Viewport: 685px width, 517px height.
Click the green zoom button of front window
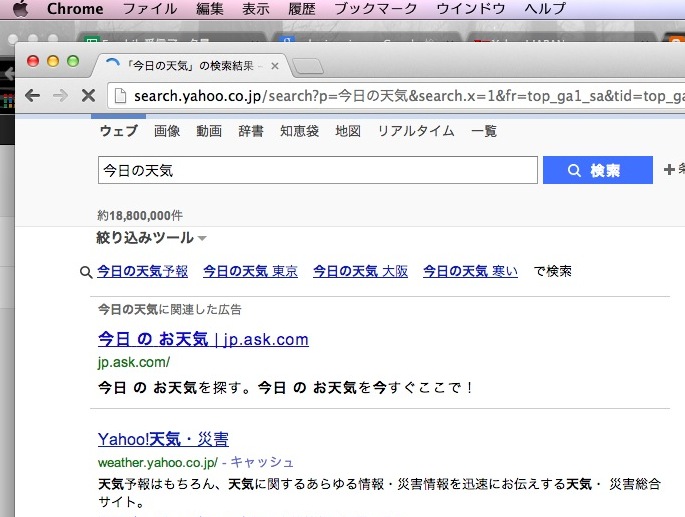tap(73, 61)
